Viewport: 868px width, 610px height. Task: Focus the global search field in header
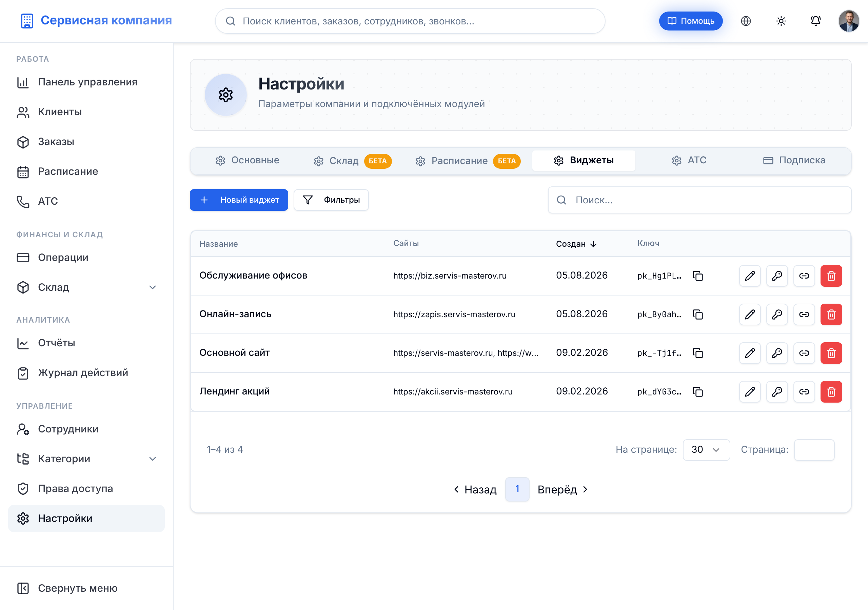(x=410, y=21)
